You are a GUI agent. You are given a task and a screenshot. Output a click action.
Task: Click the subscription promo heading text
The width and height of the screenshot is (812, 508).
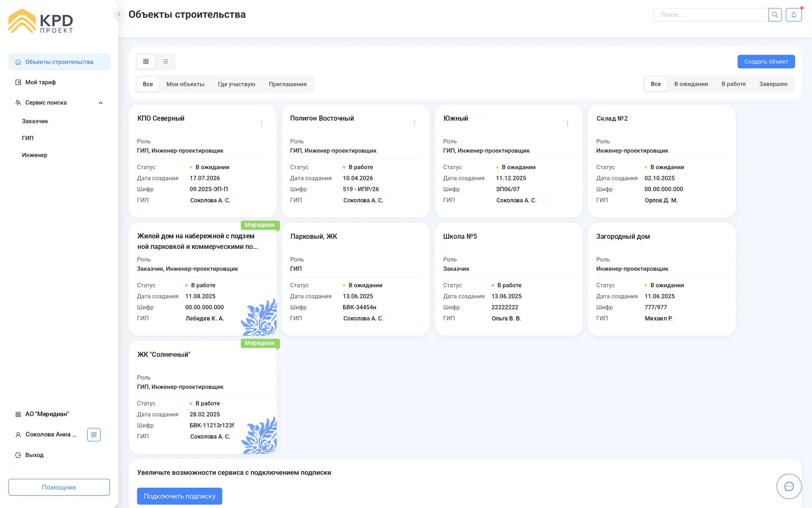[234, 472]
